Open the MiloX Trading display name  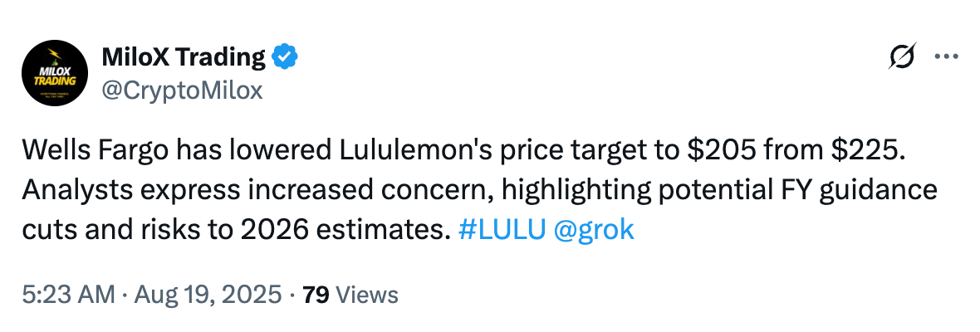(183, 57)
